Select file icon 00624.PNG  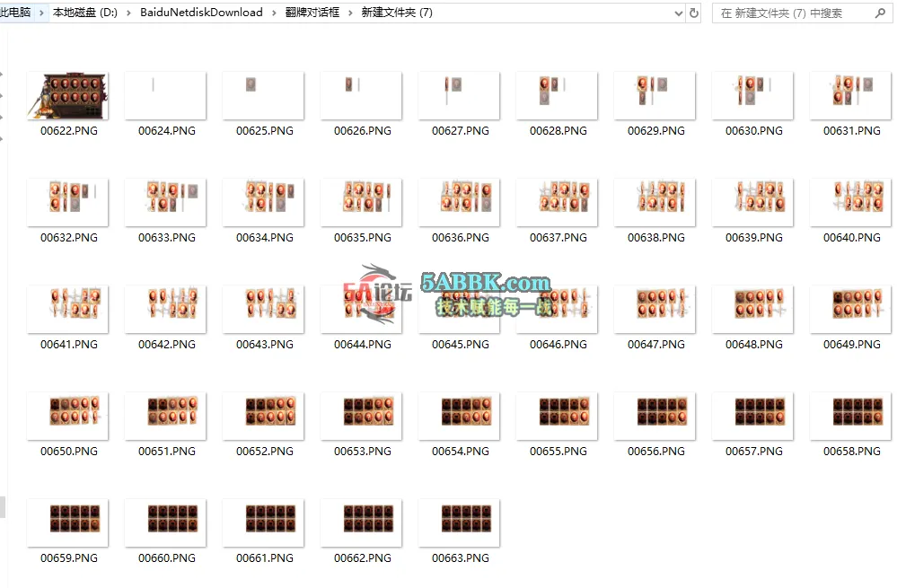pos(166,96)
